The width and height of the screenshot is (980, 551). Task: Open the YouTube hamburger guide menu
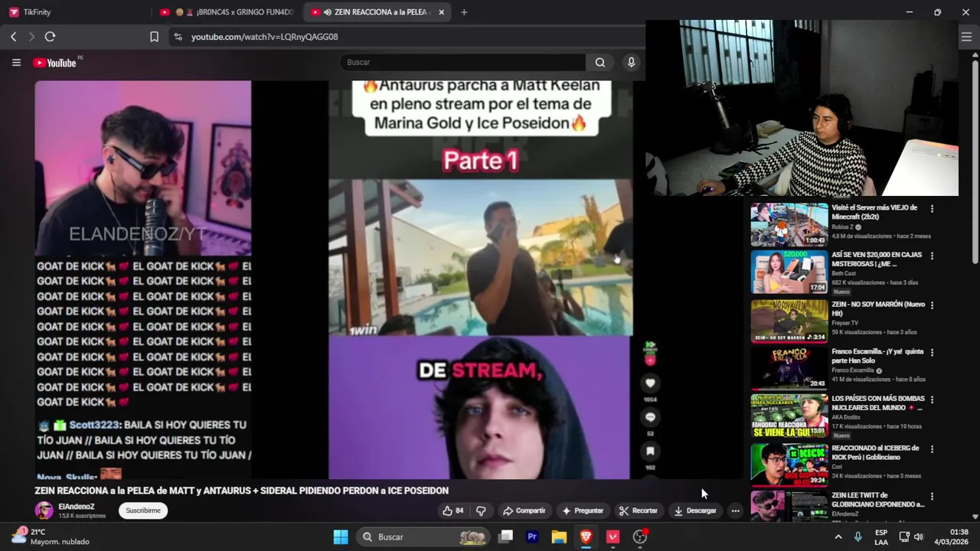[16, 63]
